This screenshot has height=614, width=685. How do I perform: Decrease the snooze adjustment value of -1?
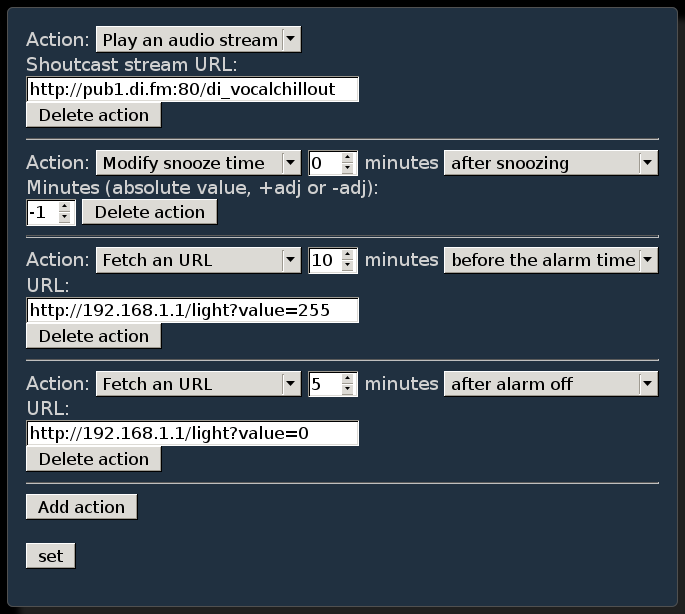coord(66,217)
